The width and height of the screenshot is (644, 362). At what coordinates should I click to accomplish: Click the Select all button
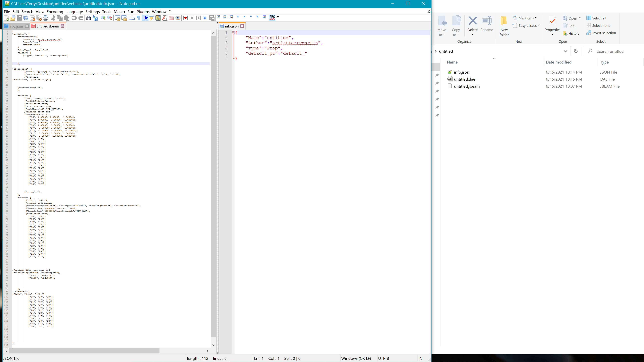pos(596,18)
